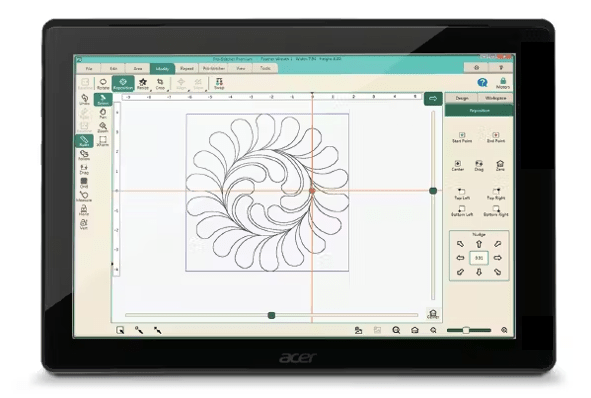Viewport: 591px width, 398px height.
Task: Click the feather wreath design on canvas
Action: (x=267, y=192)
